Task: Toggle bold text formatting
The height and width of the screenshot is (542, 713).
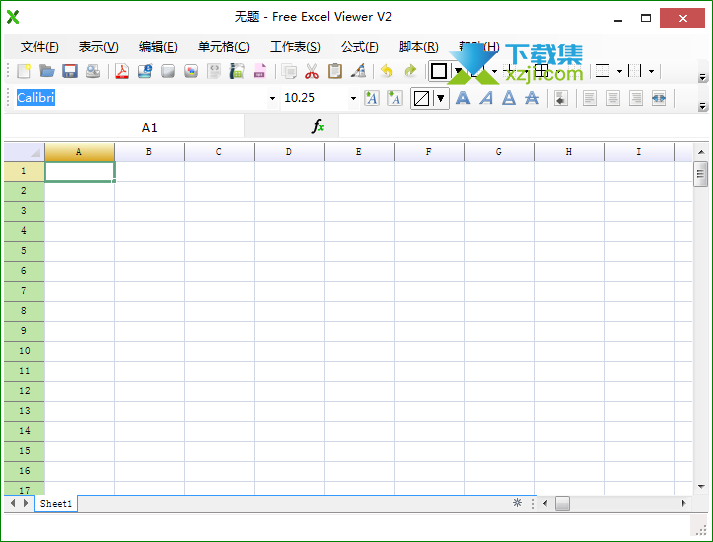Action: pyautogui.click(x=463, y=98)
